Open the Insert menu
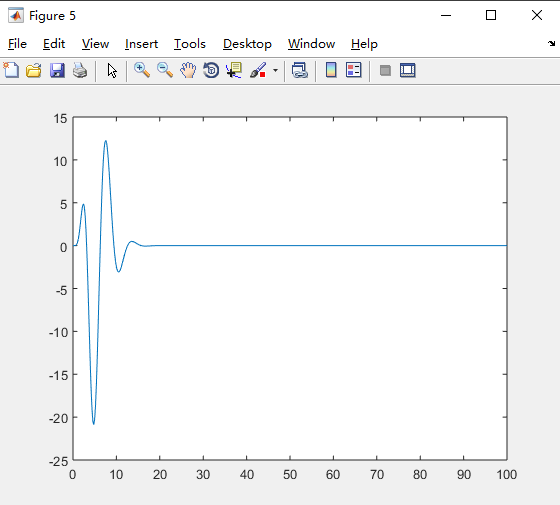Image resolution: width=560 pixels, height=505 pixels. [x=141, y=44]
